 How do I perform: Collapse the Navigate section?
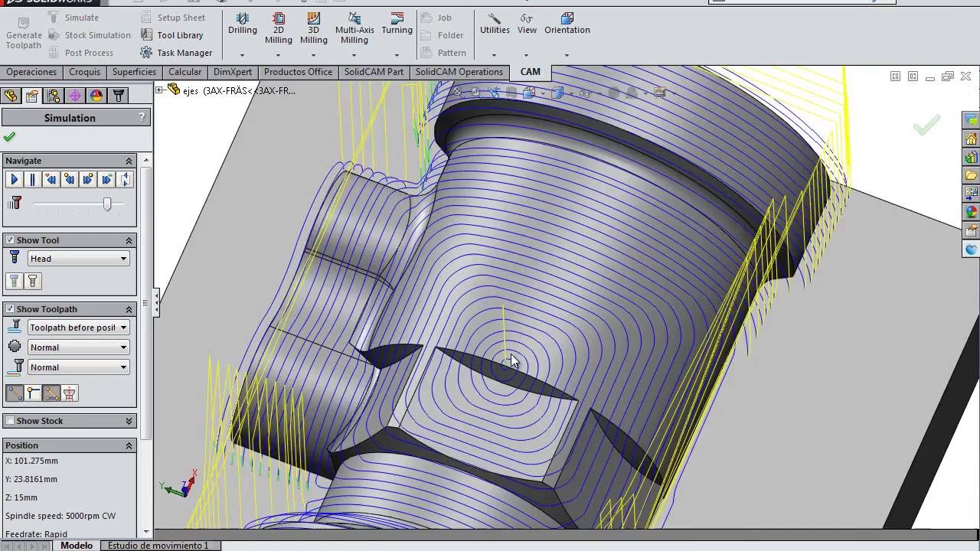pyautogui.click(x=129, y=161)
